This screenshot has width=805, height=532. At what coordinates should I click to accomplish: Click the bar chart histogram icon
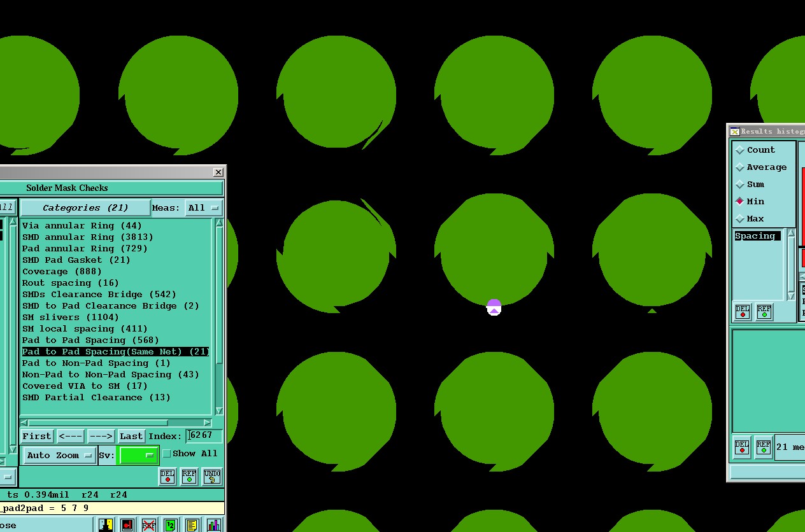(x=213, y=525)
